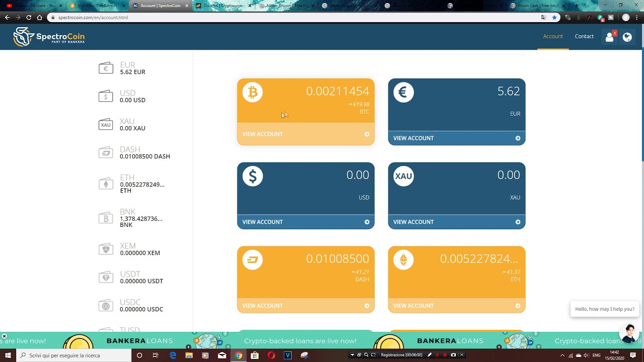The image size is (644, 362).
Task: Show hidden system tray icons
Action: (562, 355)
